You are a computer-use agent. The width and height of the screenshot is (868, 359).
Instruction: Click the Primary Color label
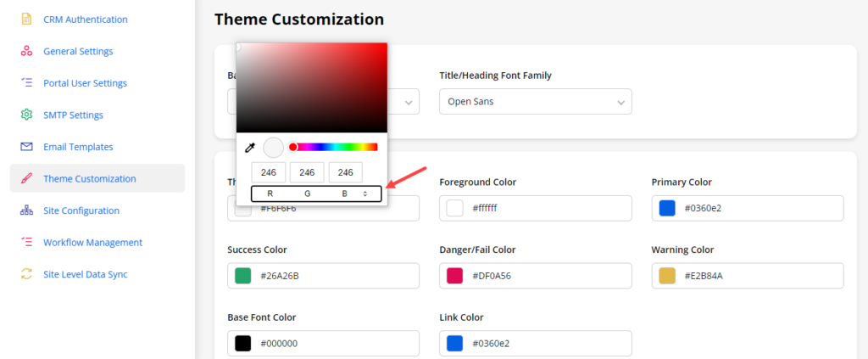pos(682,182)
